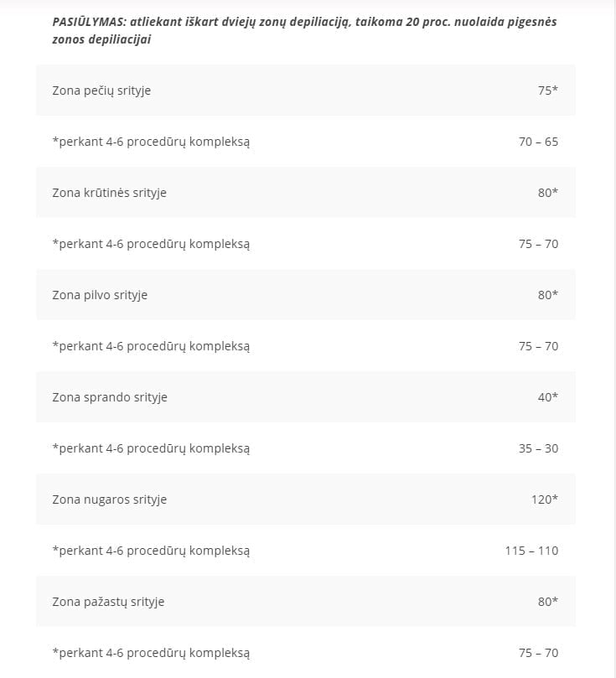Select the 75* price for pečių zone
This screenshot has width=616, height=678.
(x=548, y=91)
